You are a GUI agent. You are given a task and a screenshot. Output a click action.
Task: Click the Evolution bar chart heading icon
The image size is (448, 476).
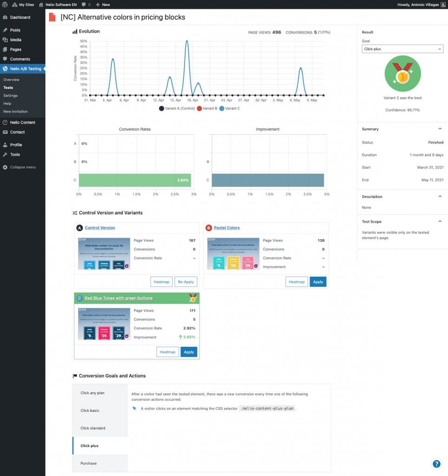[75, 32]
